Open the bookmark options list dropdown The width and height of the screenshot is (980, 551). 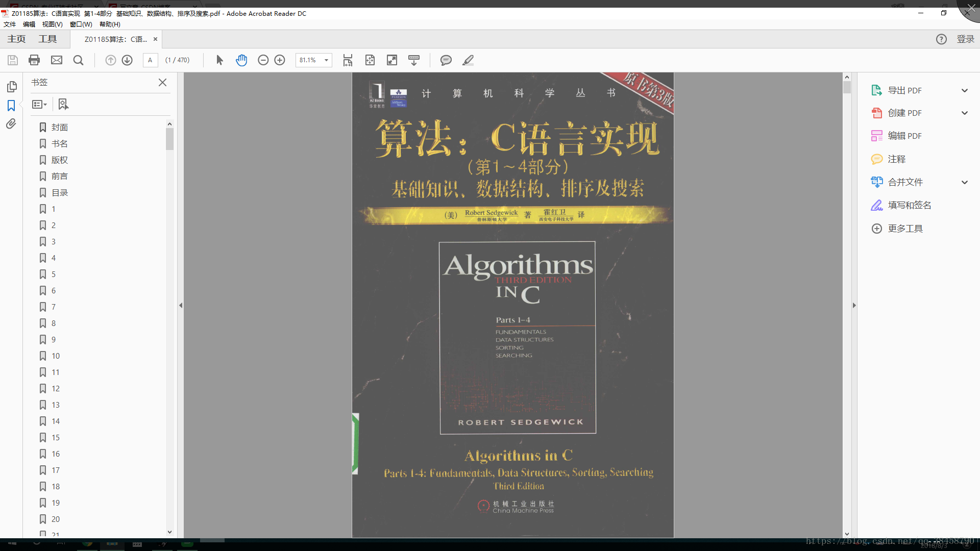tap(39, 104)
